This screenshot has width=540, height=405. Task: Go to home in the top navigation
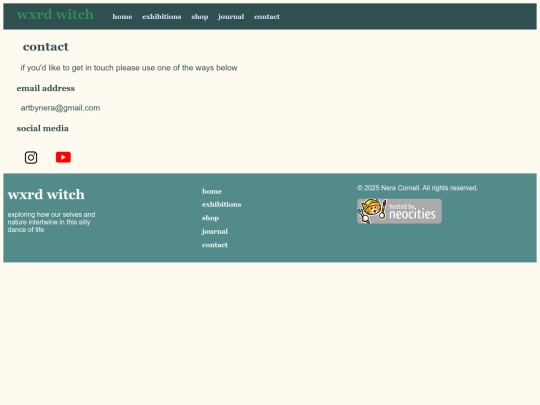coord(122,17)
